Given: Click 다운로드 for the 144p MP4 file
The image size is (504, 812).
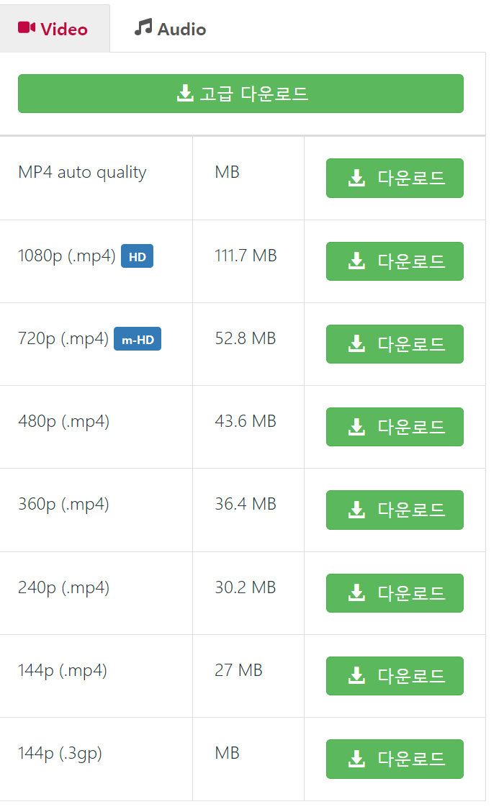Looking at the screenshot, I should click(395, 676).
